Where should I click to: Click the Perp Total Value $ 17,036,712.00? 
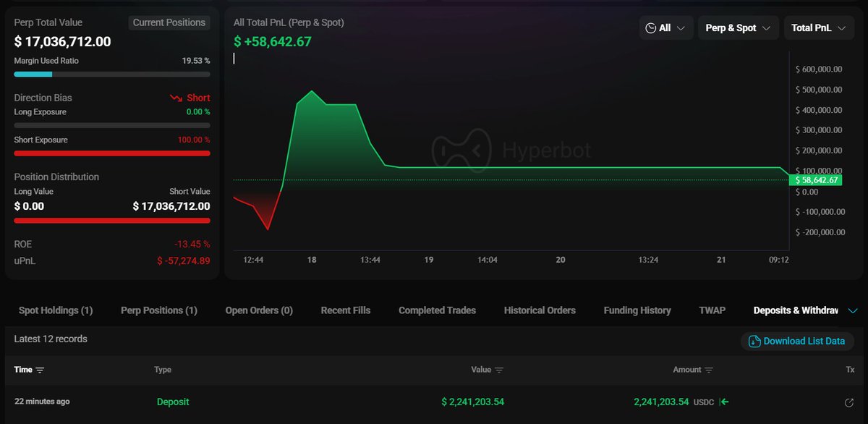pyautogui.click(x=63, y=42)
